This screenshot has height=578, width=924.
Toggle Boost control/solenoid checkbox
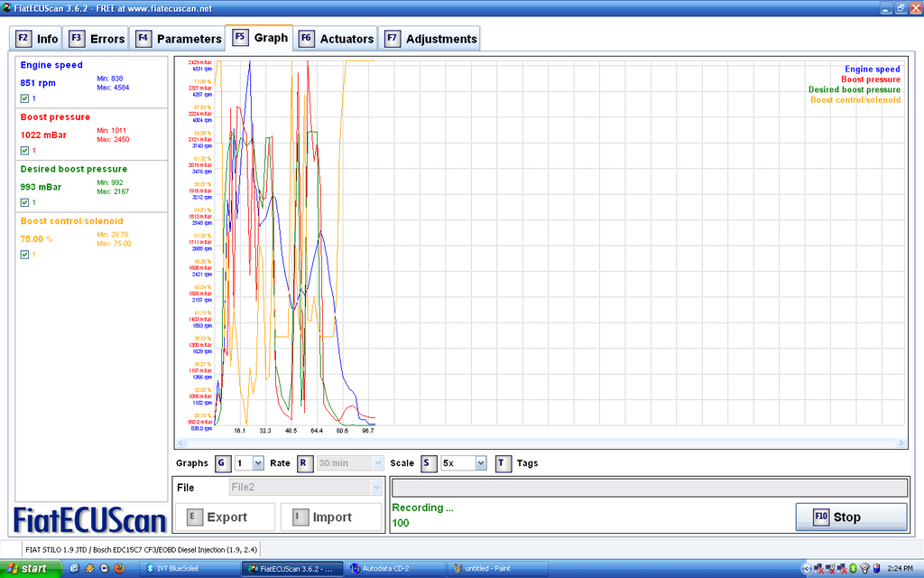point(24,254)
